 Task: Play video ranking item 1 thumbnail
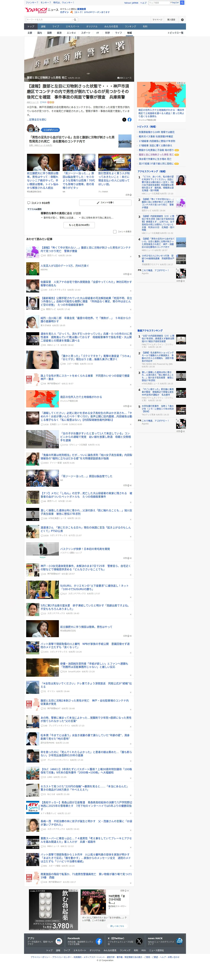coord(181,339)
